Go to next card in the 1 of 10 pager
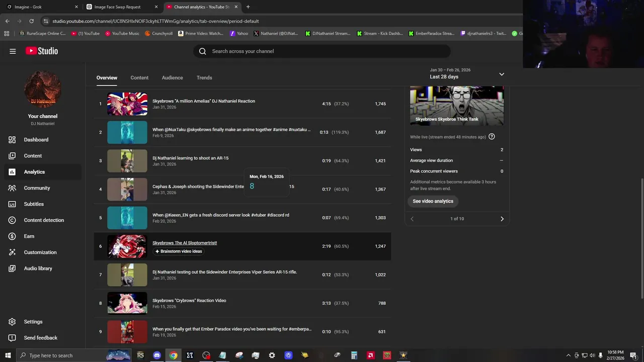Screen dimensions: 644x362 pos(502,219)
